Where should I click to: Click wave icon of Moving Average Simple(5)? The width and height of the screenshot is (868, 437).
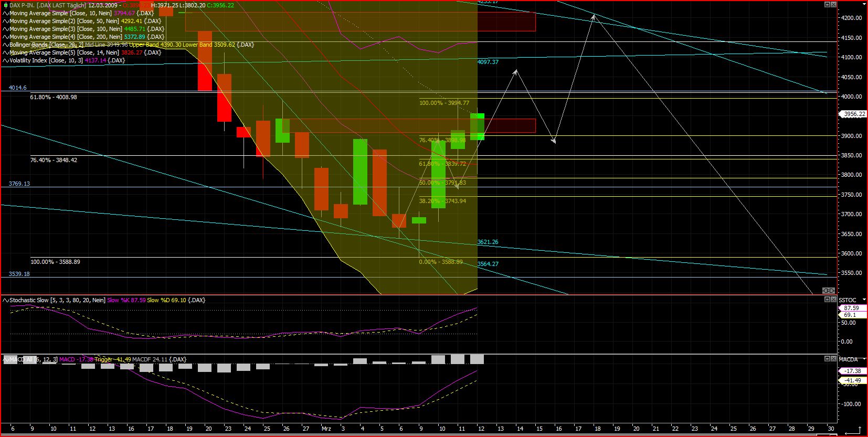(6, 52)
